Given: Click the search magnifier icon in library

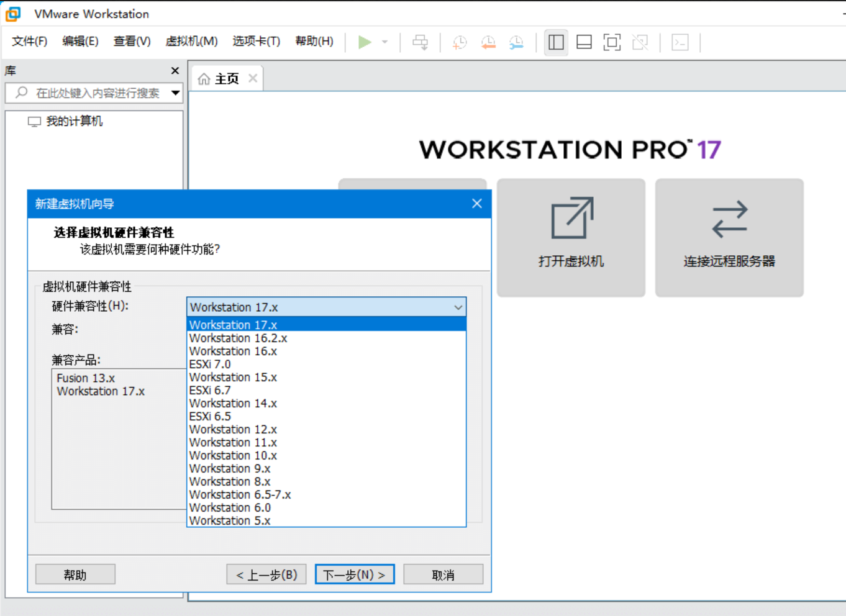Looking at the screenshot, I should 22,93.
